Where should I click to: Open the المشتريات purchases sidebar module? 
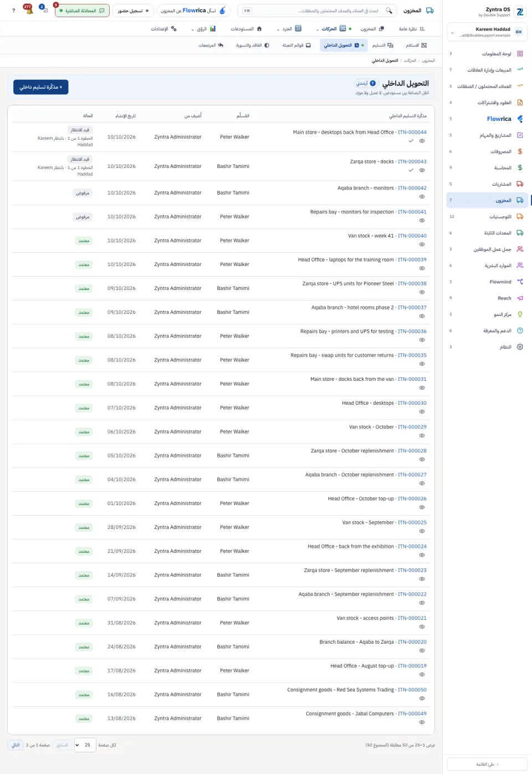coord(487,184)
